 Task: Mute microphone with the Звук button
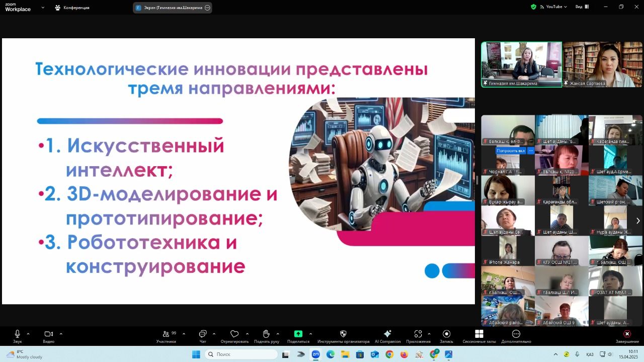(x=17, y=335)
